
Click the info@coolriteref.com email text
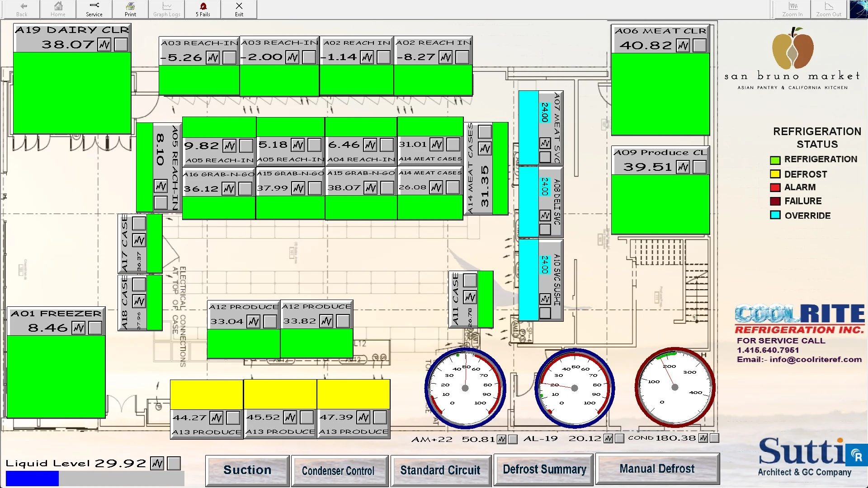[816, 360]
